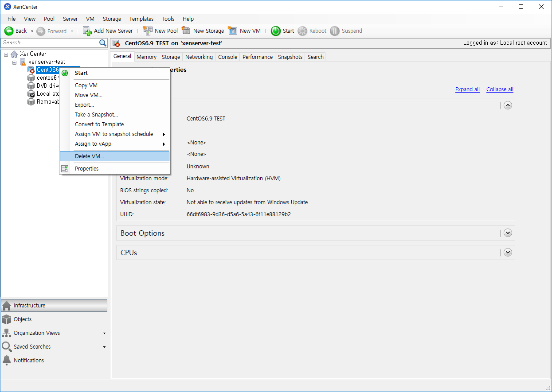
Task: Open Assign VM to snapshot schedule submenu
Action: (115, 134)
